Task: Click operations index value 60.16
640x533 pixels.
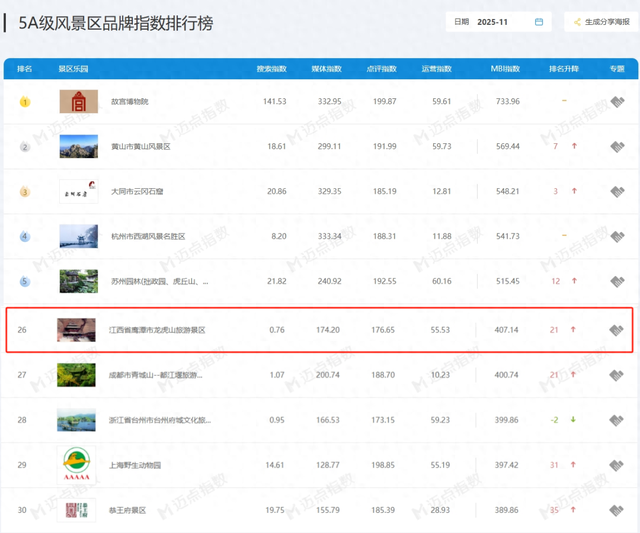Action: pyautogui.click(x=442, y=281)
